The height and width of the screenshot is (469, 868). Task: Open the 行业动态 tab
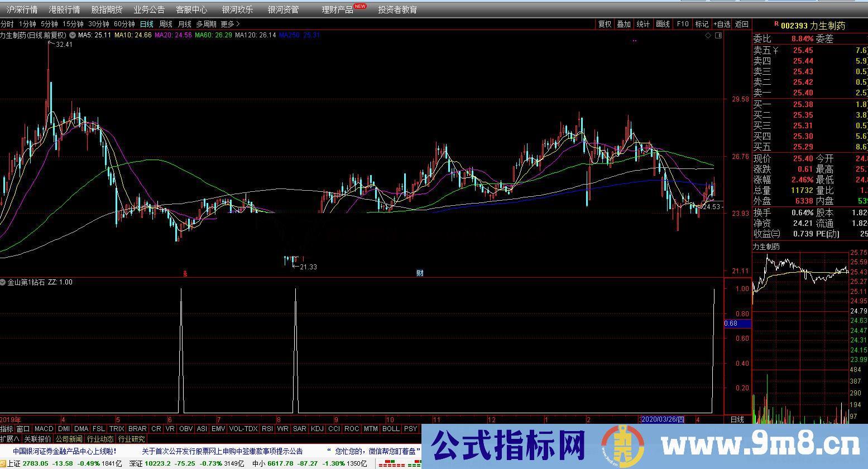100,439
